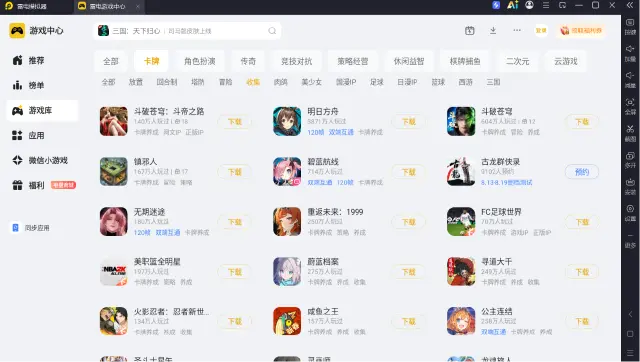
Task: Open the 按键 keyboard mapping tool
Action: (x=630, y=27)
